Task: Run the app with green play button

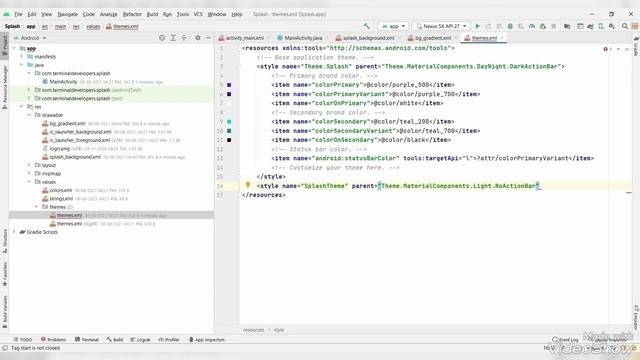Action: [x=477, y=26]
